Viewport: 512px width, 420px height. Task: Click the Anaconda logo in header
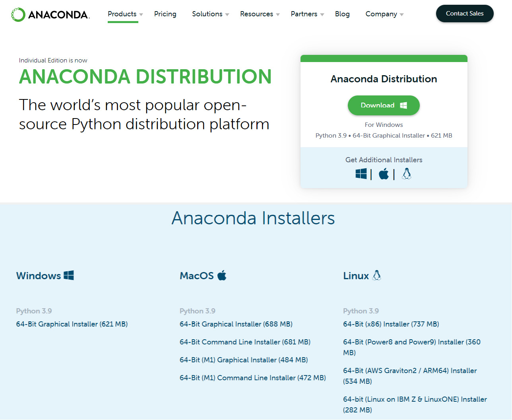(50, 15)
